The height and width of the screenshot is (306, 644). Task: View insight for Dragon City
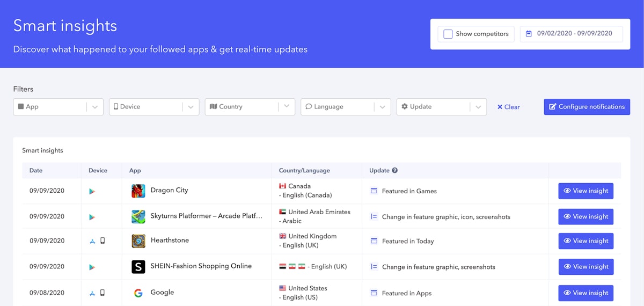tap(586, 191)
